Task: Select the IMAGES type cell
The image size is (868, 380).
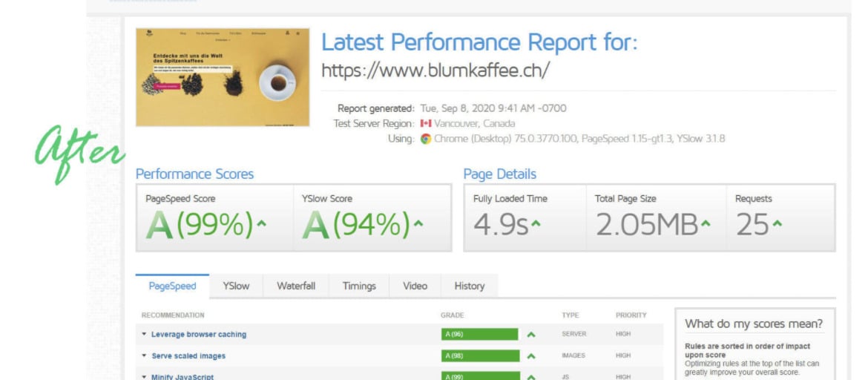Action: pyautogui.click(x=573, y=356)
